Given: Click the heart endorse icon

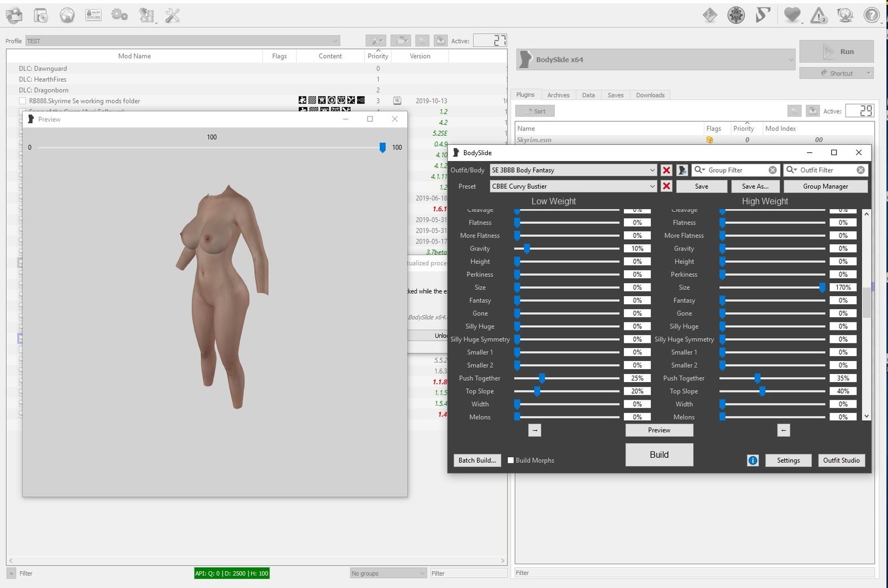Looking at the screenshot, I should click(792, 16).
